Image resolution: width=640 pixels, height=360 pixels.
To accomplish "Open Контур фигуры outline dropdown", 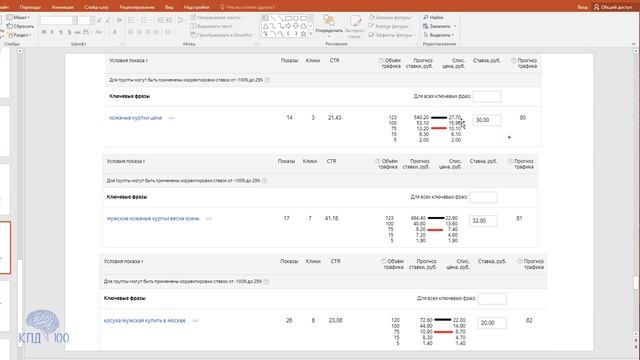I will (x=389, y=26).
